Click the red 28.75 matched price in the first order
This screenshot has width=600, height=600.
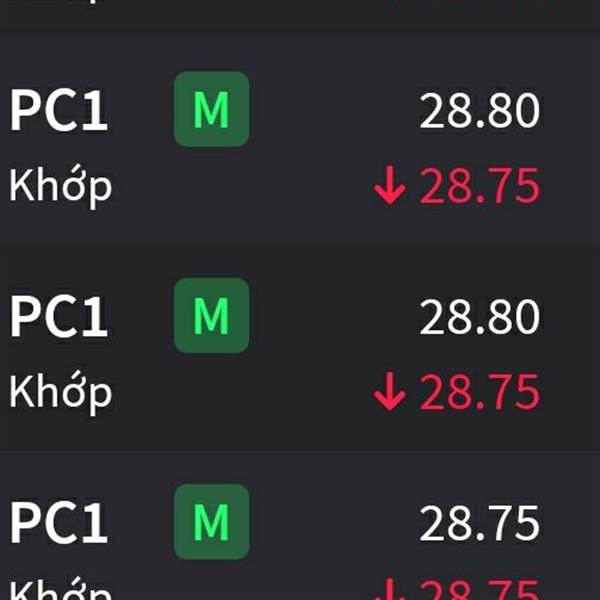point(479,186)
